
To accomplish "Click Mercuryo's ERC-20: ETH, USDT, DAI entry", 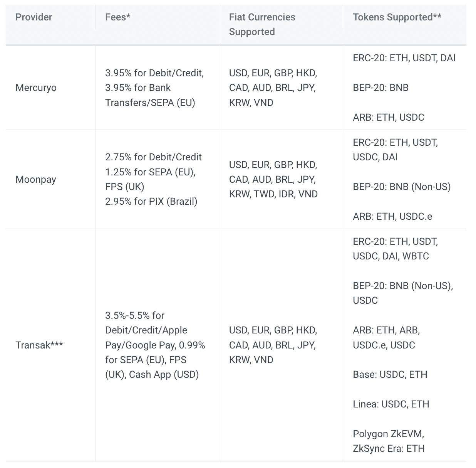I will coord(404,58).
